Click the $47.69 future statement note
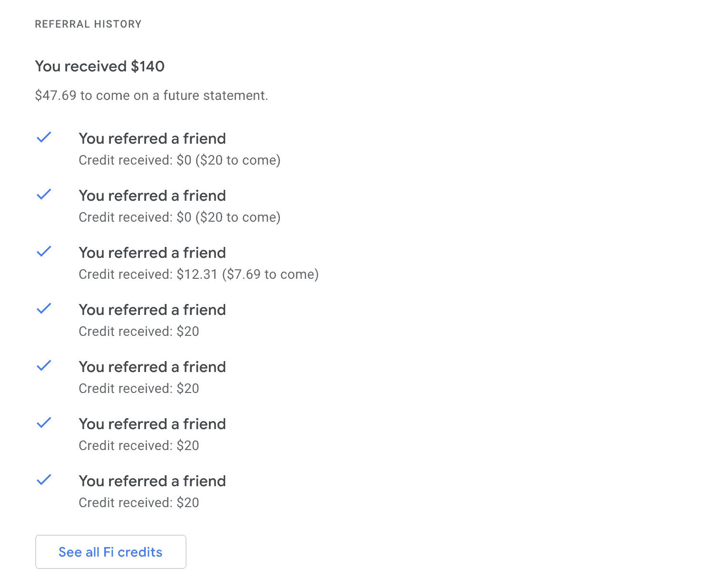The width and height of the screenshot is (709, 588). pos(151,96)
